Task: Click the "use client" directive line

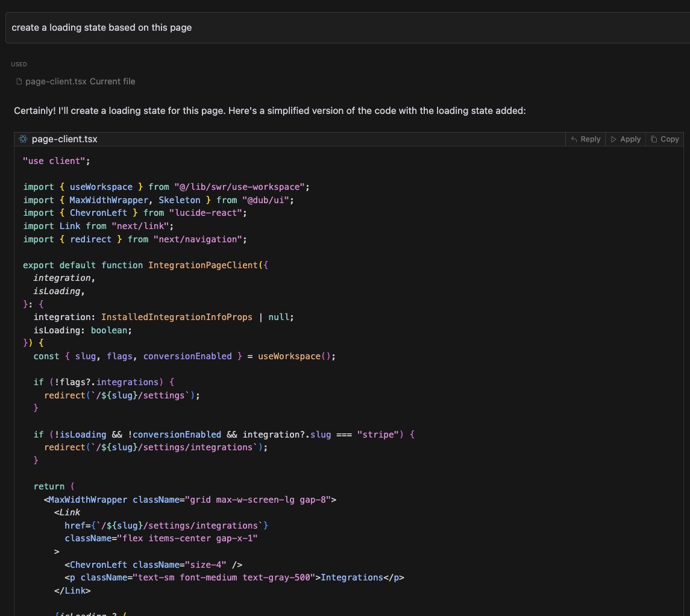Action: 56,161
